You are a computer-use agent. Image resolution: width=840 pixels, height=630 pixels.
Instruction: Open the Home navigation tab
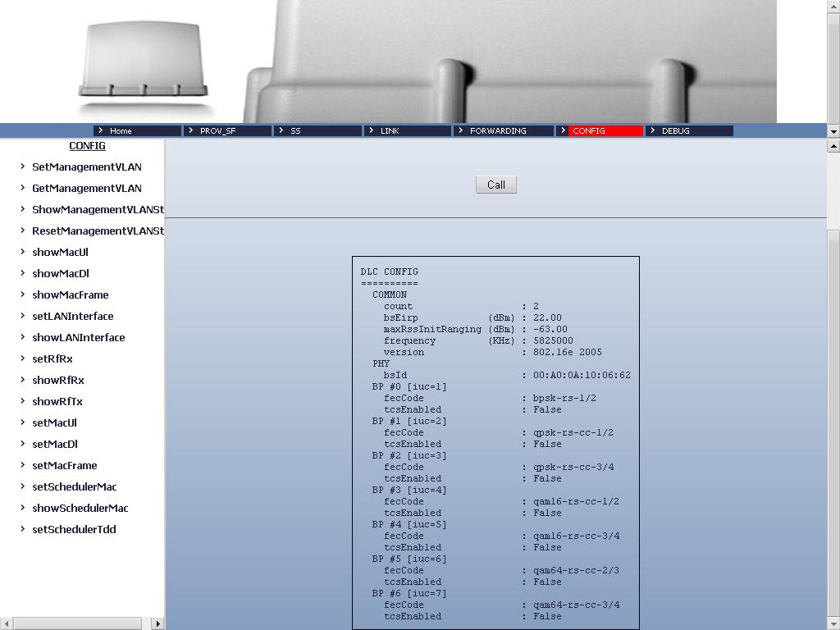click(x=137, y=130)
